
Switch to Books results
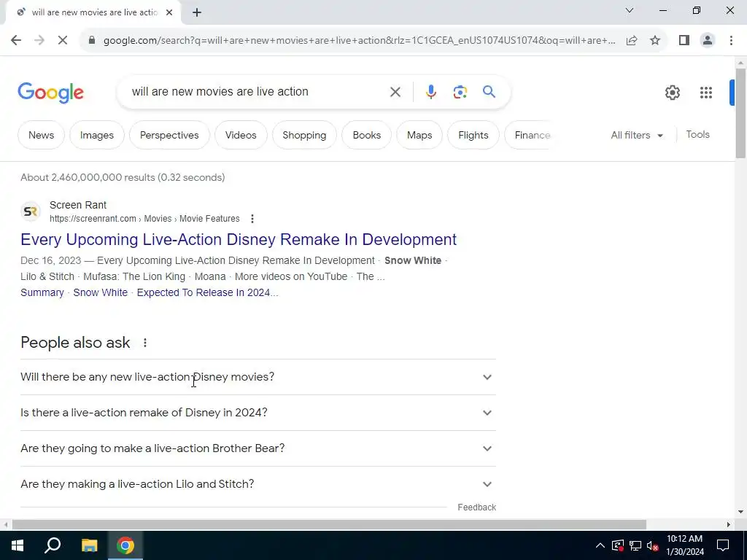[366, 135]
